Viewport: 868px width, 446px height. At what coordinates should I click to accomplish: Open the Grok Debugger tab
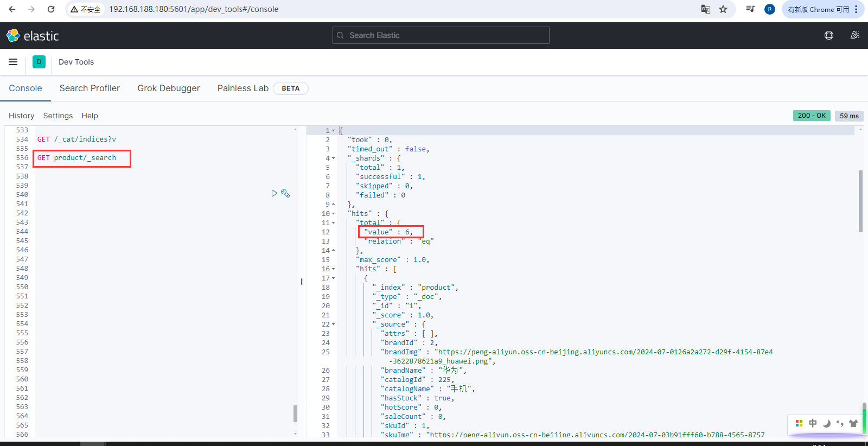(169, 88)
